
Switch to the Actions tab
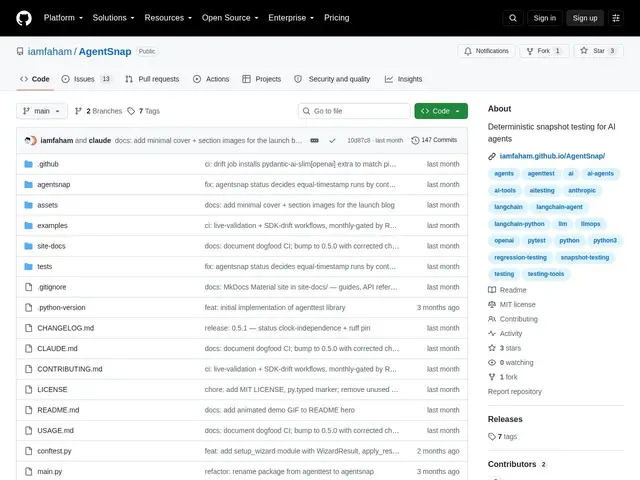pyautogui.click(x=211, y=79)
